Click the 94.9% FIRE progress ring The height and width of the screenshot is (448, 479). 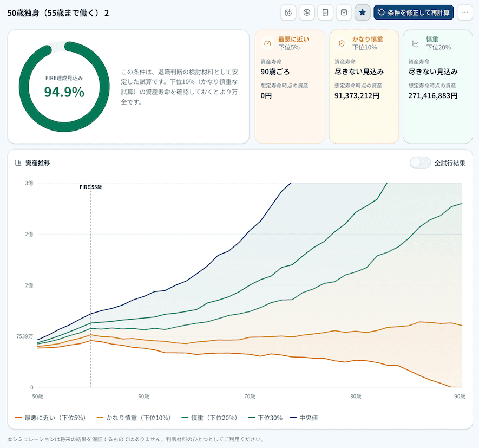pyautogui.click(x=64, y=87)
